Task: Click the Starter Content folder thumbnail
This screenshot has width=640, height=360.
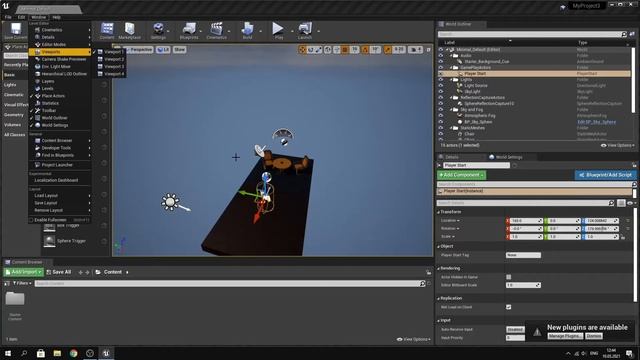Action: 15,299
